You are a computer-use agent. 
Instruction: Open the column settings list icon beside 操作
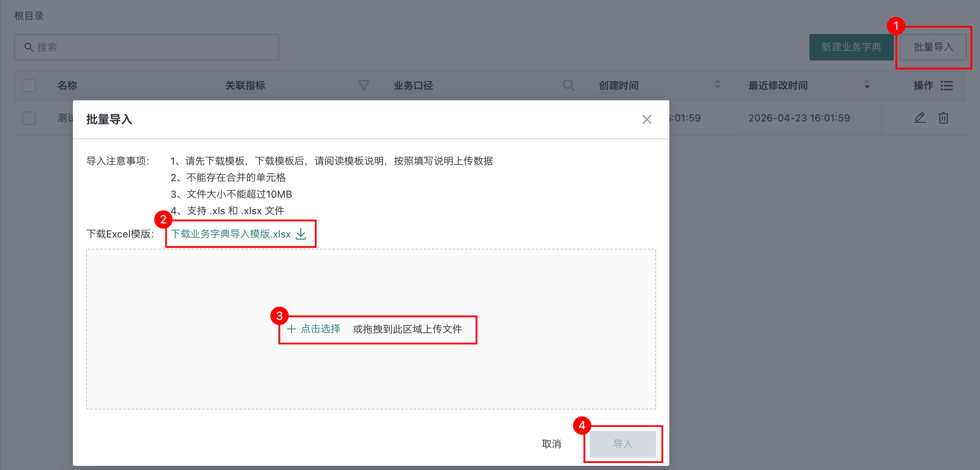coord(947,85)
